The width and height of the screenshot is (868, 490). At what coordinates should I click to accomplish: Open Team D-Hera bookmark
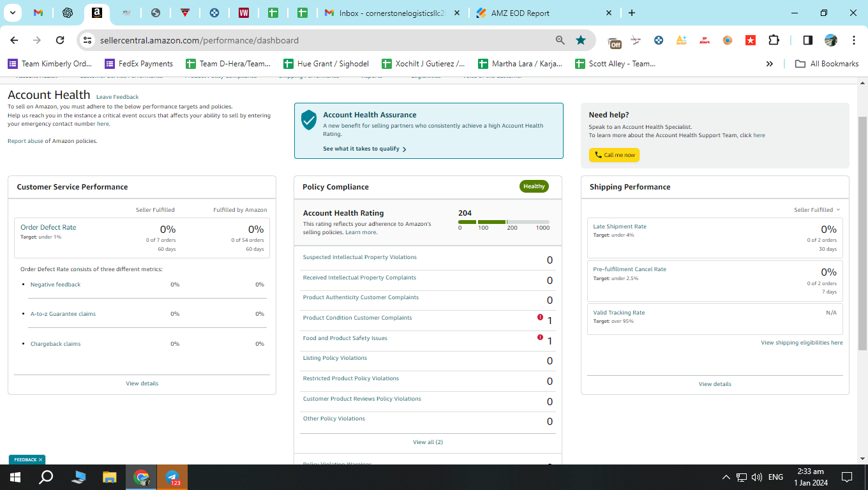(228, 64)
